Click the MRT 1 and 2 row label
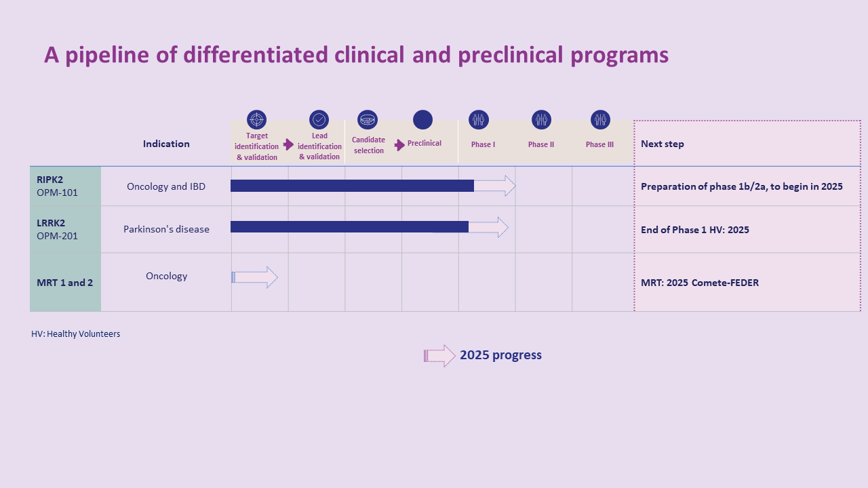Viewport: 868px width, 488px height. click(x=65, y=283)
